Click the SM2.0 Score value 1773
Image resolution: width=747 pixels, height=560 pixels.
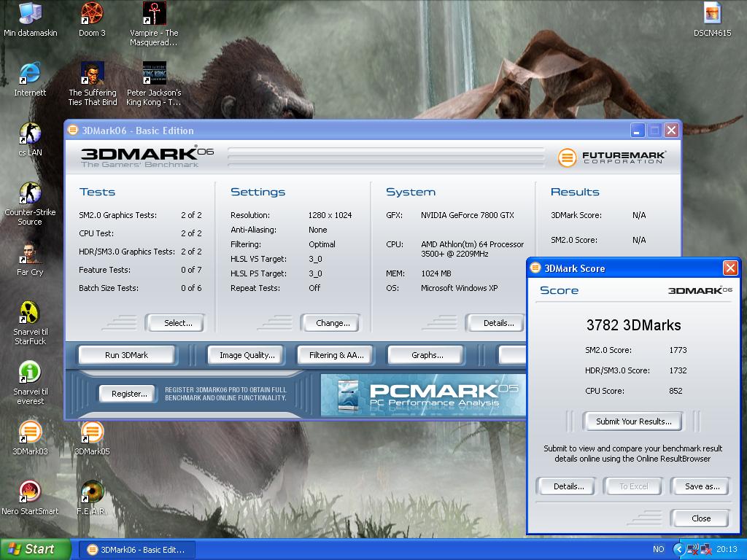(678, 350)
